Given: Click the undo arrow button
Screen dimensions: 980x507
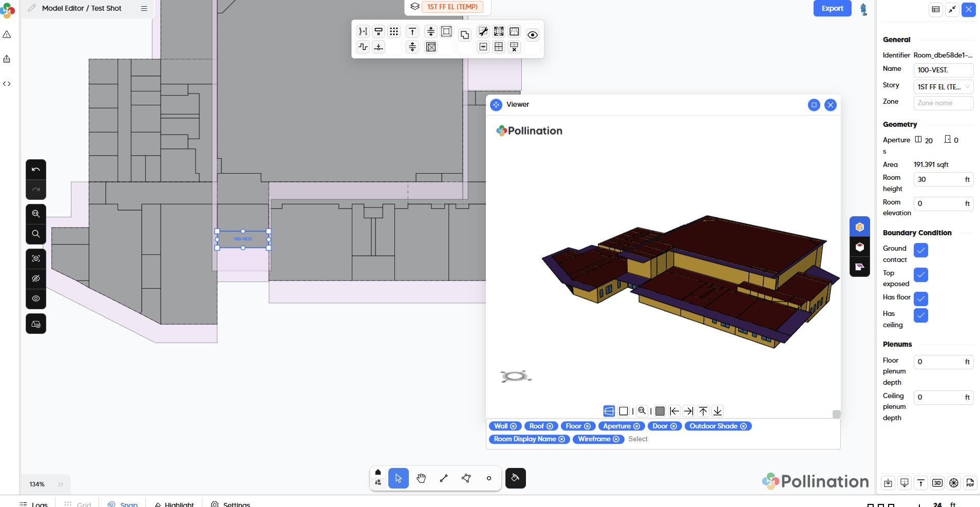Looking at the screenshot, I should tap(36, 170).
